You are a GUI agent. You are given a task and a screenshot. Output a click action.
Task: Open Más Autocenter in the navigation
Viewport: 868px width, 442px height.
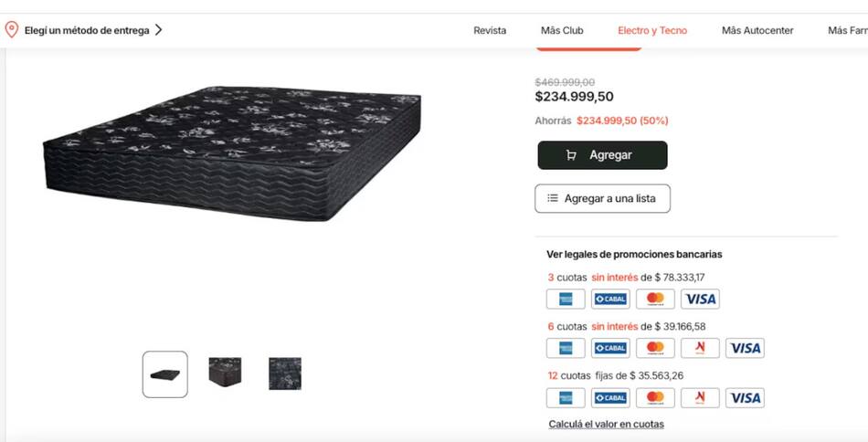click(757, 30)
